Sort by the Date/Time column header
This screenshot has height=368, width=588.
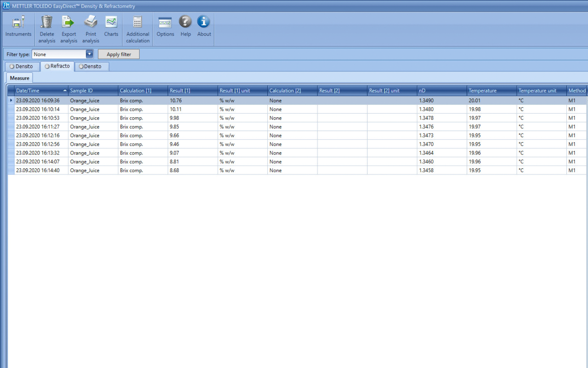pyautogui.click(x=41, y=91)
